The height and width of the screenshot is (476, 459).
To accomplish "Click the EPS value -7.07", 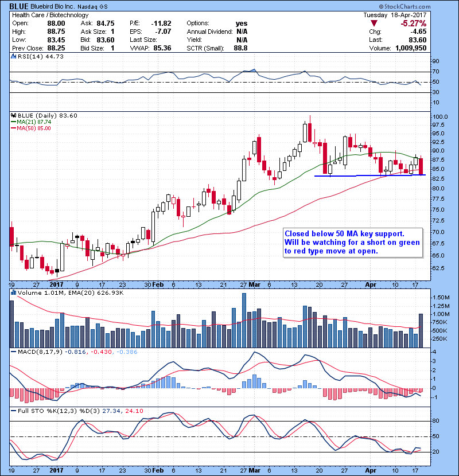I will [163, 32].
